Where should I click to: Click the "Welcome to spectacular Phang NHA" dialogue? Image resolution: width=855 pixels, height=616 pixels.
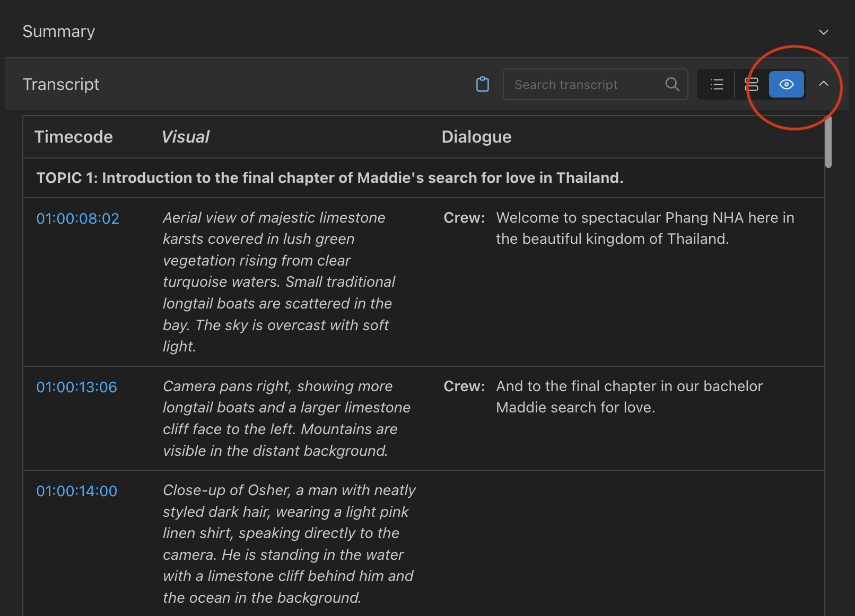pyautogui.click(x=644, y=228)
